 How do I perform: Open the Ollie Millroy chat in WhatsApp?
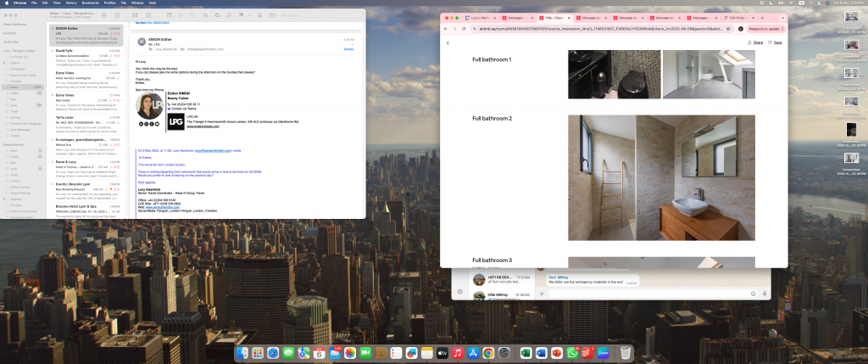click(501, 296)
